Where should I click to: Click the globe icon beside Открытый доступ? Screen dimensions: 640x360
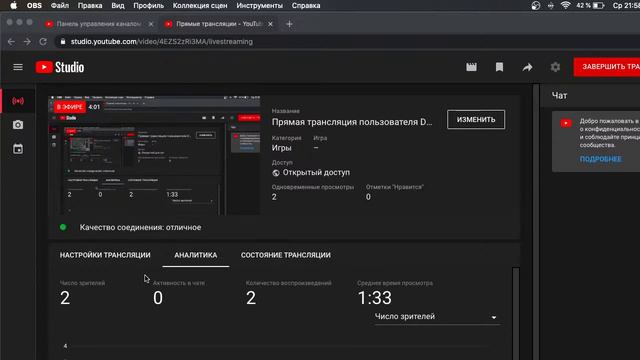276,173
